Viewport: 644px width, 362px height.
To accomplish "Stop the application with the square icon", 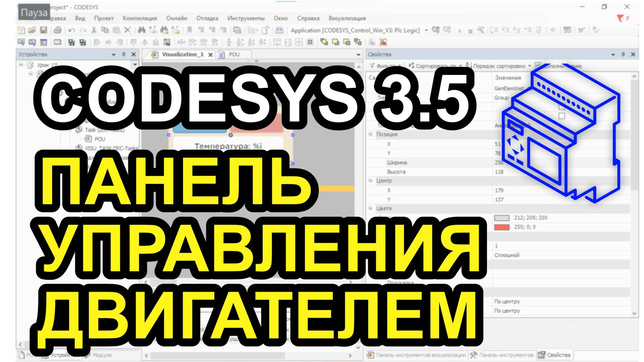I will tap(470, 31).
